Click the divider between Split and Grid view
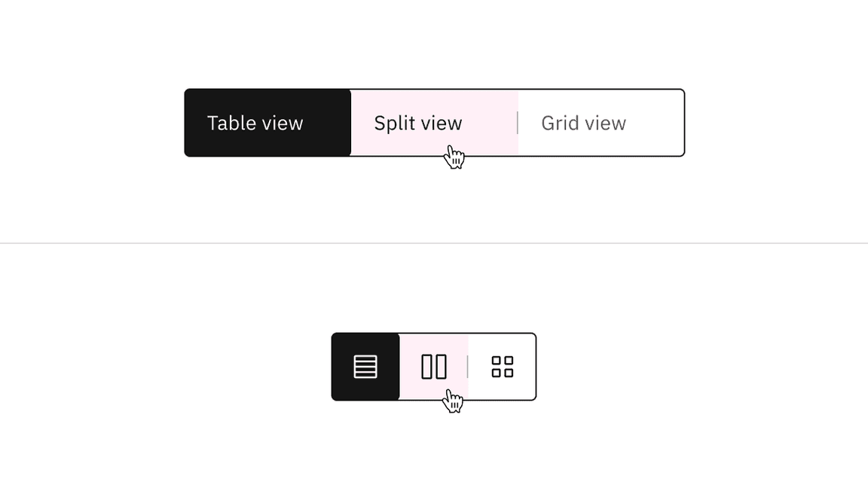This screenshot has width=868, height=488. point(518,123)
